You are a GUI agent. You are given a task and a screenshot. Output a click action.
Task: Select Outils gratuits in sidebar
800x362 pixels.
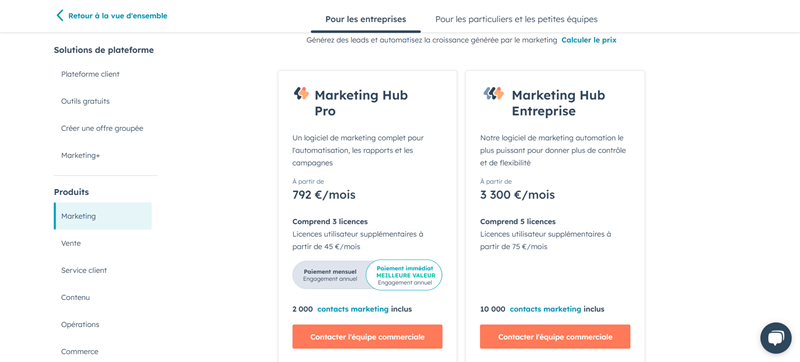pos(85,101)
